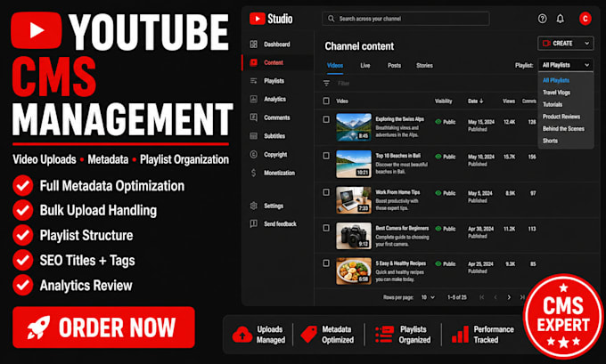
Task: Open the Swiss Alps video thumbnail
Action: (354, 127)
